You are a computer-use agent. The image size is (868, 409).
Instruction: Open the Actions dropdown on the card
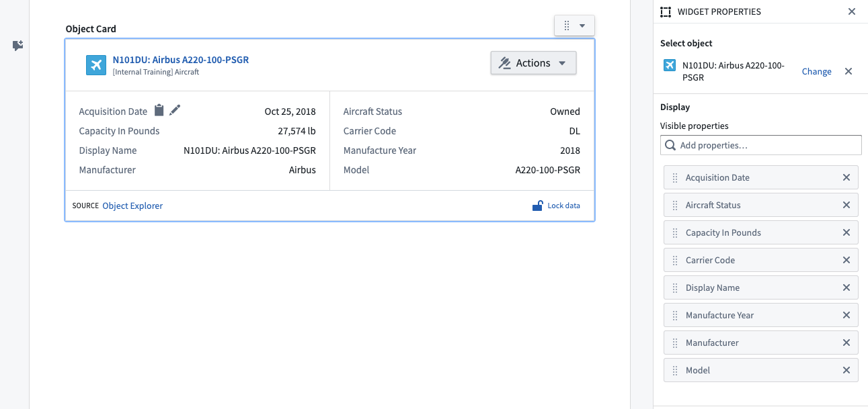click(x=533, y=63)
